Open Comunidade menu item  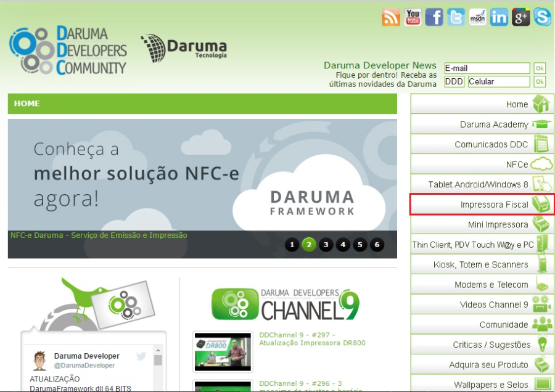coord(482,324)
